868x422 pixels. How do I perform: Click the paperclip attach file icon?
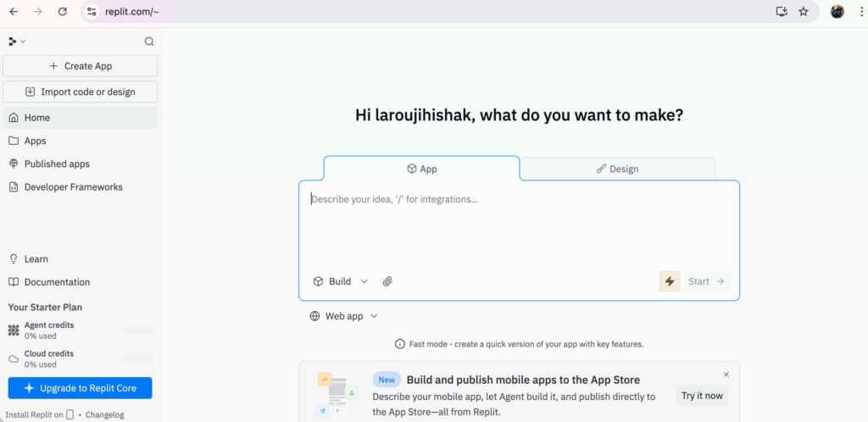coord(387,281)
